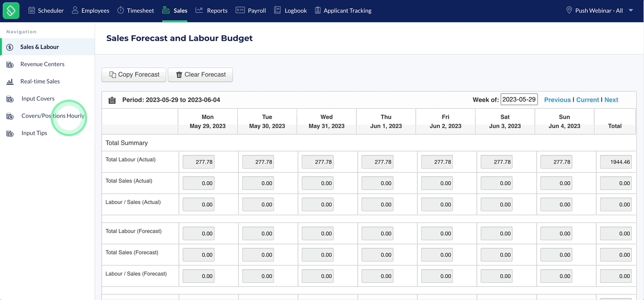Click the Reports chart icon
The image size is (644, 300).
[x=199, y=10]
